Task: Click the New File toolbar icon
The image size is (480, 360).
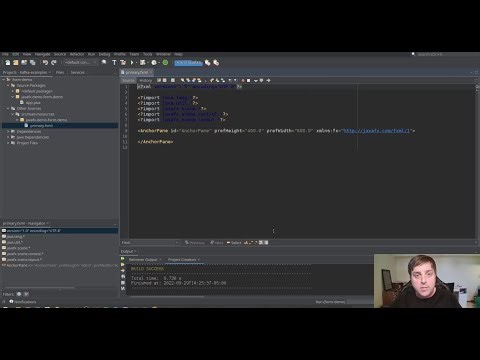Action: (7, 62)
